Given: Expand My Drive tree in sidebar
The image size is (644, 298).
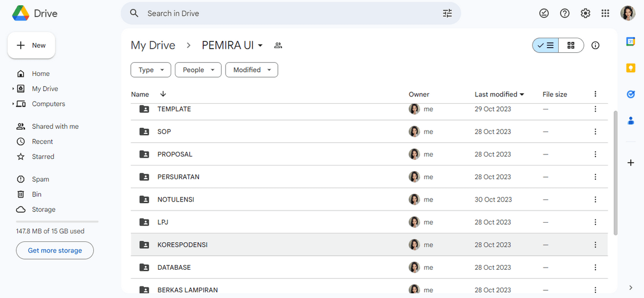Looking at the screenshot, I should pos(13,89).
